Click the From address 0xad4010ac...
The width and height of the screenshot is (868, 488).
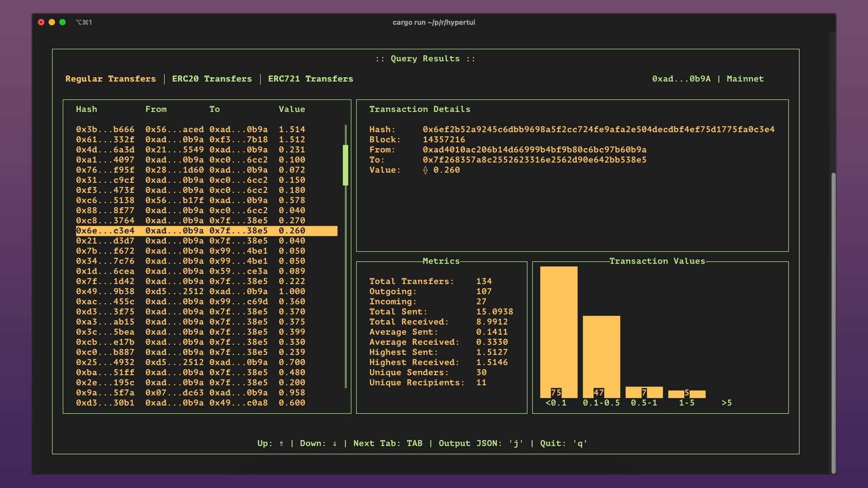point(534,150)
